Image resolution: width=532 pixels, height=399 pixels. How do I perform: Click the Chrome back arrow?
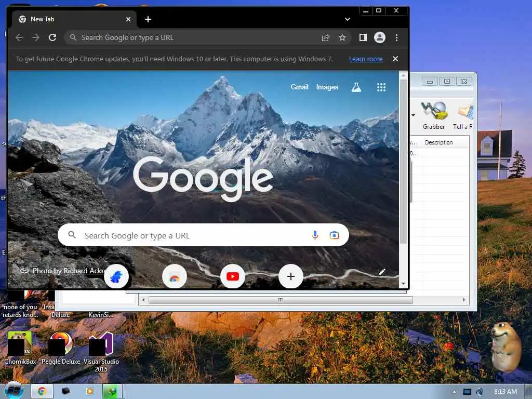click(19, 37)
